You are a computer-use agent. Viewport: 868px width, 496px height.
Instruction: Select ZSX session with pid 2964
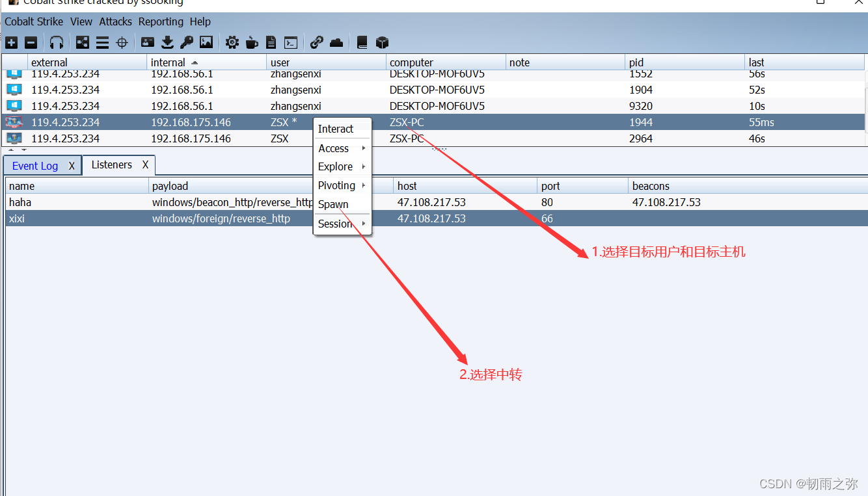point(433,138)
